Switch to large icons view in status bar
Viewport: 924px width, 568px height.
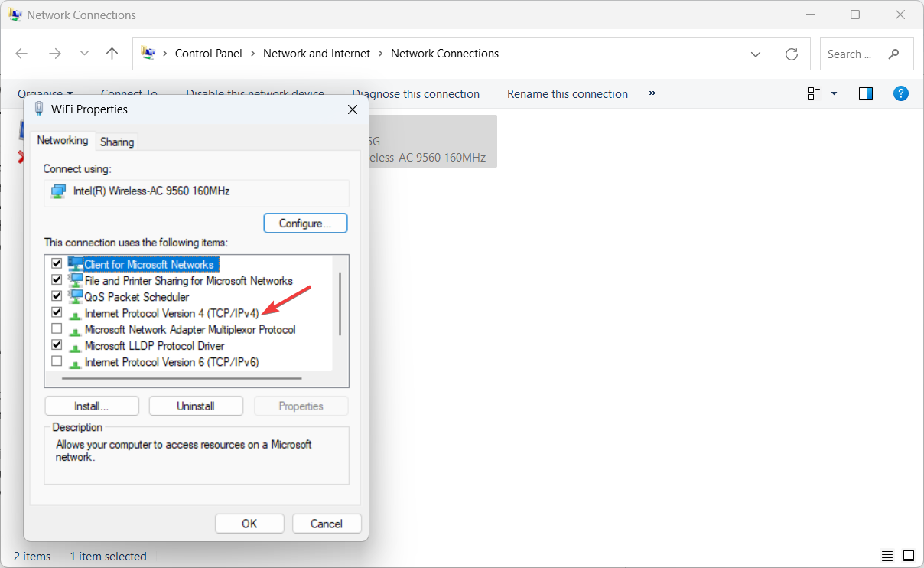click(908, 556)
